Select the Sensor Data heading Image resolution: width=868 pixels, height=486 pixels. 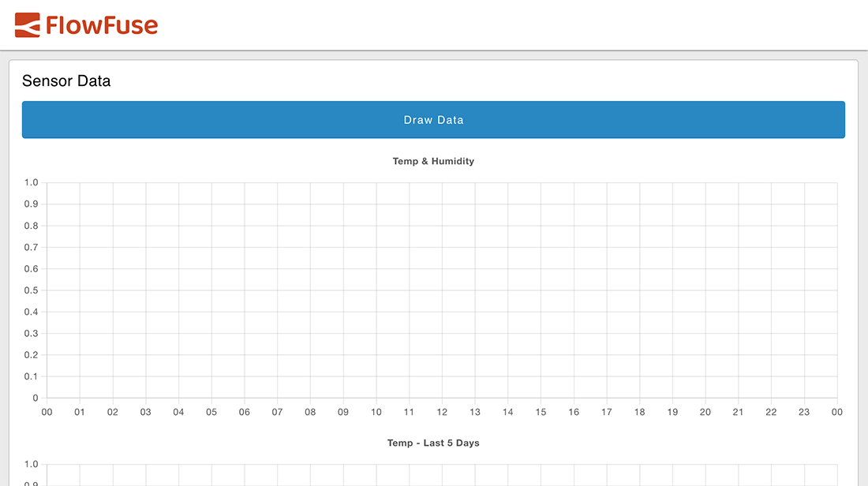tap(66, 80)
